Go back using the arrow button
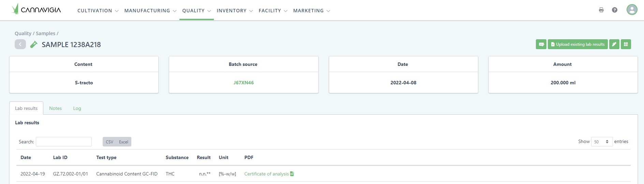This screenshot has height=184, width=644. (x=20, y=44)
